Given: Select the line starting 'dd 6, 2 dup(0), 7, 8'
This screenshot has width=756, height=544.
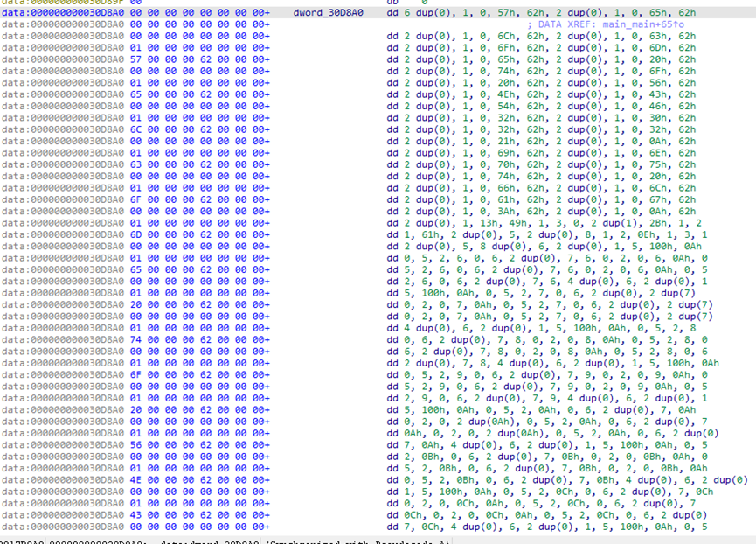Looking at the screenshot, I should [547, 352].
